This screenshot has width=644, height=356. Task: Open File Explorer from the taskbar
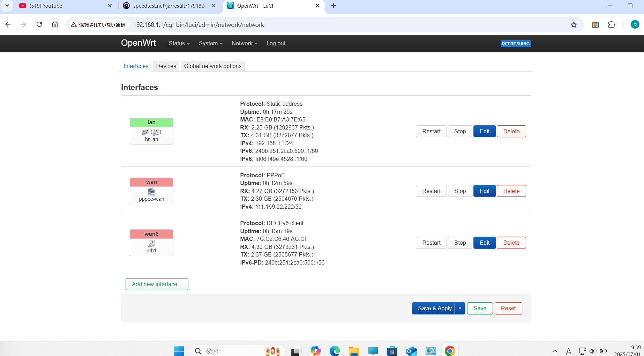coord(354,351)
